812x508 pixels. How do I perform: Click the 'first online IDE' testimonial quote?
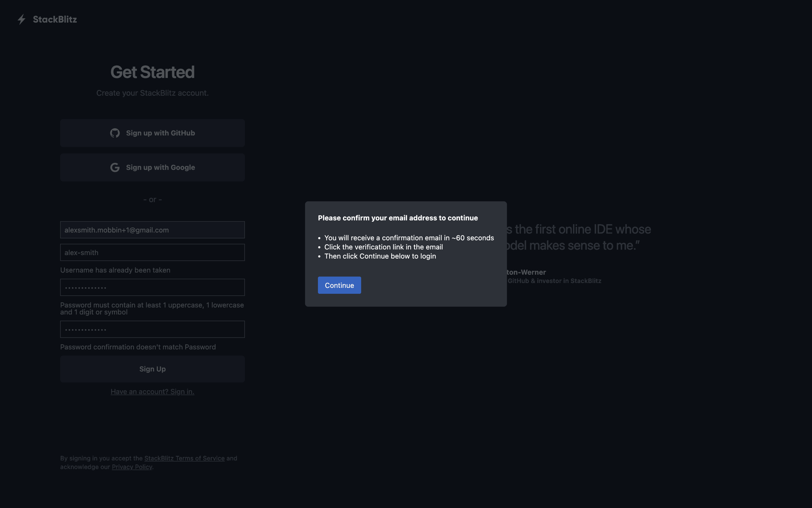tap(579, 237)
